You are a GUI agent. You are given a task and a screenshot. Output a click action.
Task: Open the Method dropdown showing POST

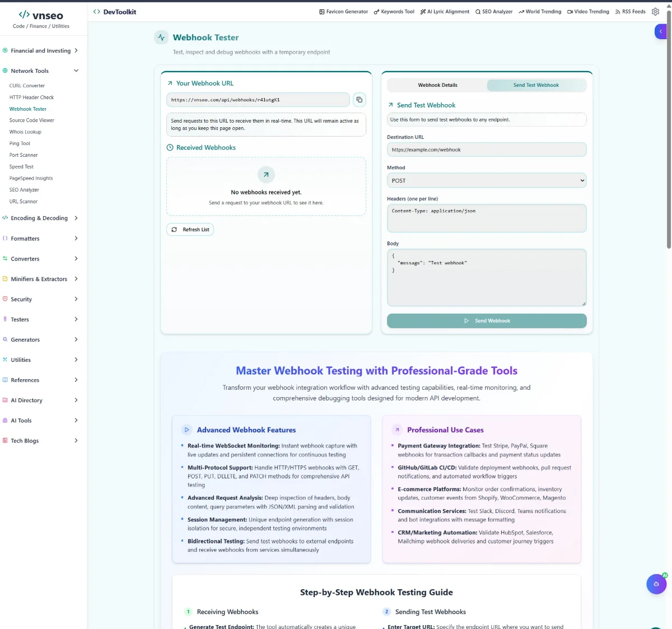click(x=486, y=180)
